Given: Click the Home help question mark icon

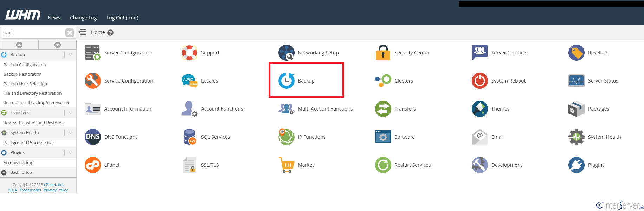Looking at the screenshot, I should tap(110, 33).
